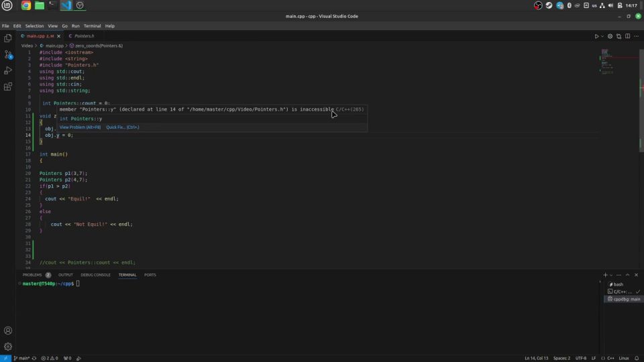
Task: Open the Accounts menu icon
Action: [x=8, y=330]
